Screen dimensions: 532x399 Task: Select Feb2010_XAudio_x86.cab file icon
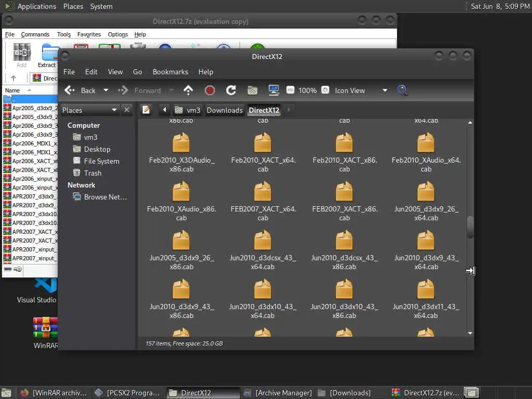click(x=181, y=191)
